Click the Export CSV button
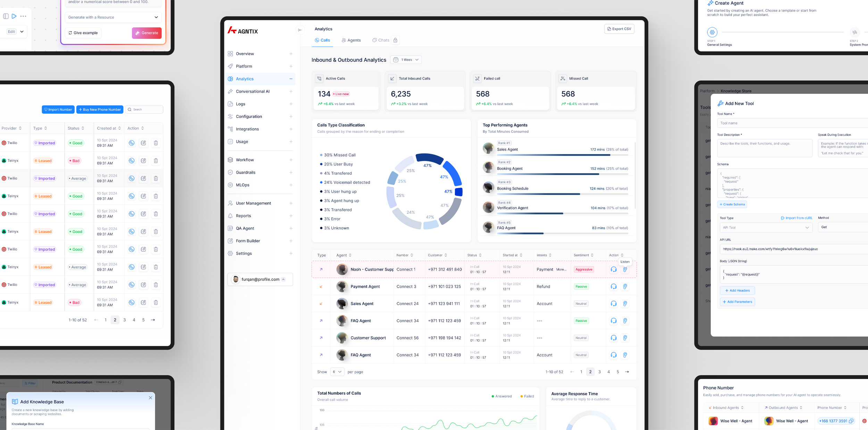The width and height of the screenshot is (868, 430). 619,29
